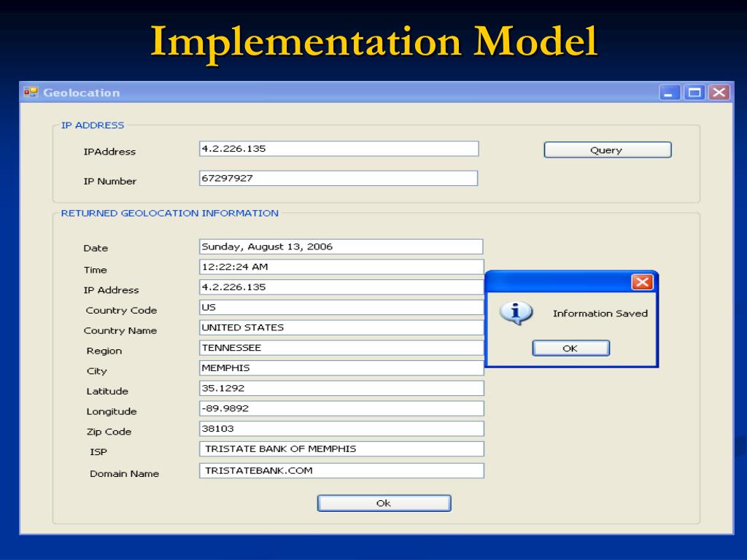Click the ISP field TRISTATE BANK OF MEMPHIS

pos(341,449)
